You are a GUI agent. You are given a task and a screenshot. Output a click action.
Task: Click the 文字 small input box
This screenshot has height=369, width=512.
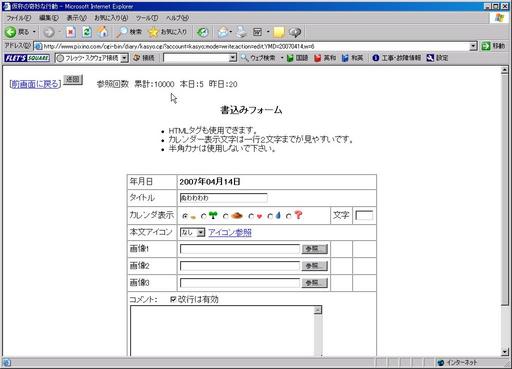click(364, 215)
